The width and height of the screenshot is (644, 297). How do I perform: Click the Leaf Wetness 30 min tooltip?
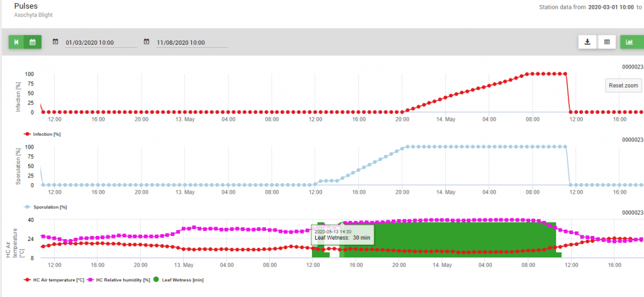pyautogui.click(x=342, y=235)
